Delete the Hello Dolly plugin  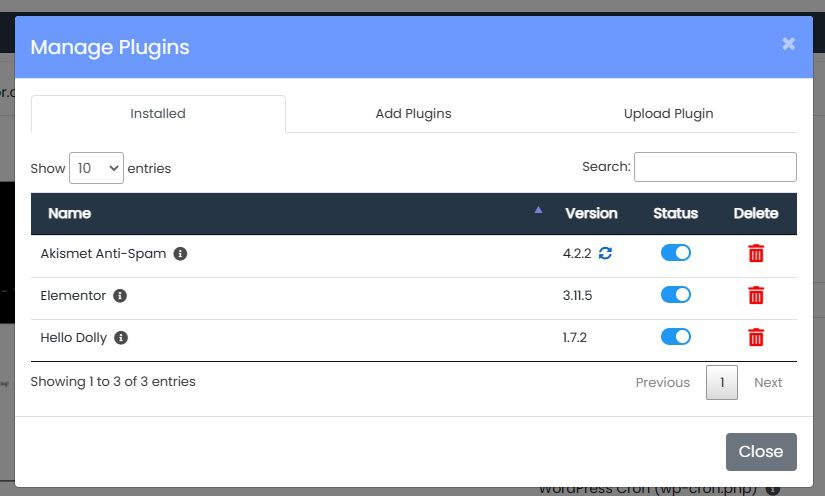coord(756,338)
